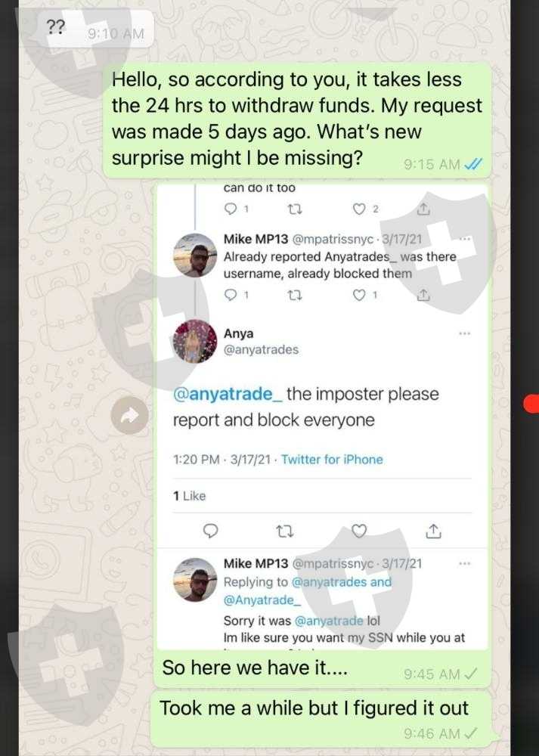Tap comment icon on 'Already reported' reply
539x756 pixels.
pyautogui.click(x=231, y=295)
